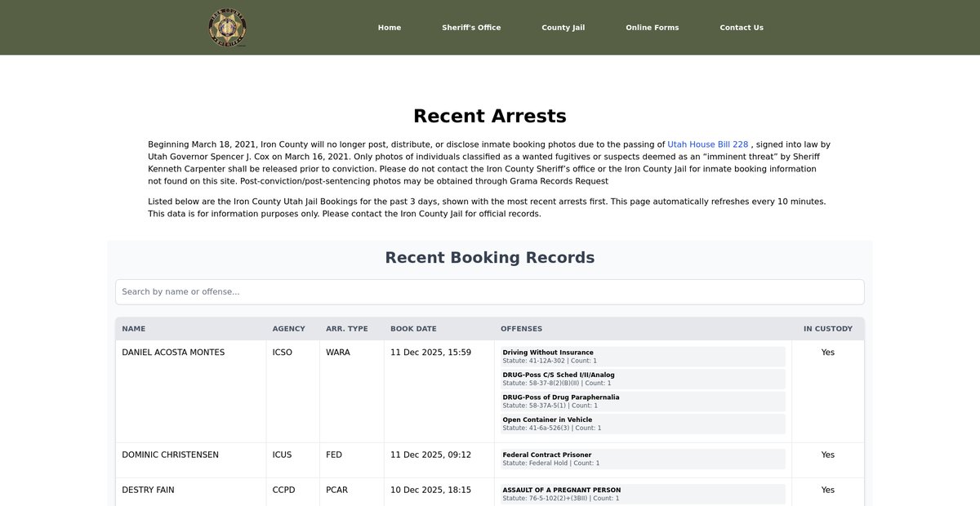Click the Iron County Sheriff badge logo
The image size is (980, 506).
tap(227, 28)
